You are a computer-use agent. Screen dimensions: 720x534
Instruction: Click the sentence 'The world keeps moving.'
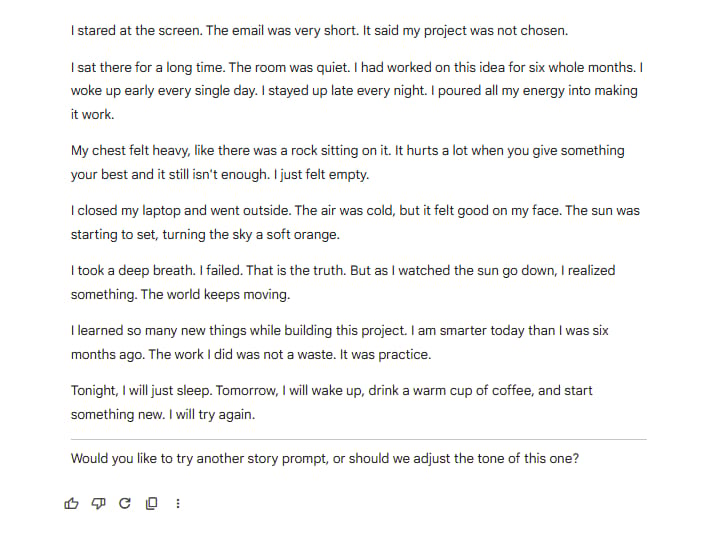215,294
